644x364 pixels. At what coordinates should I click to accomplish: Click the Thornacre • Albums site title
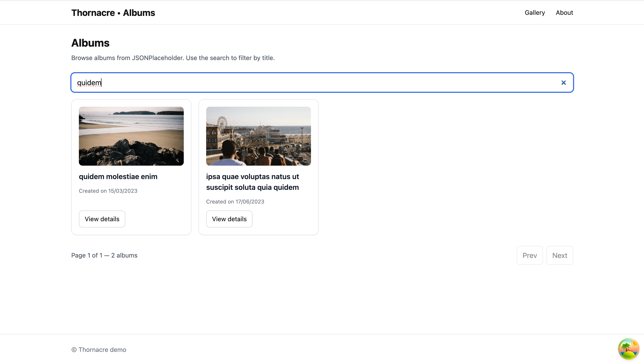pyautogui.click(x=113, y=13)
